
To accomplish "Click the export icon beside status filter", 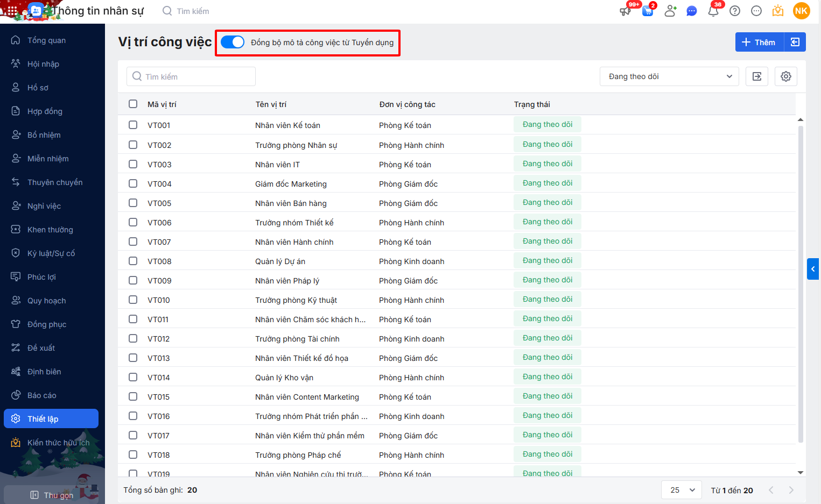I will [x=756, y=76].
